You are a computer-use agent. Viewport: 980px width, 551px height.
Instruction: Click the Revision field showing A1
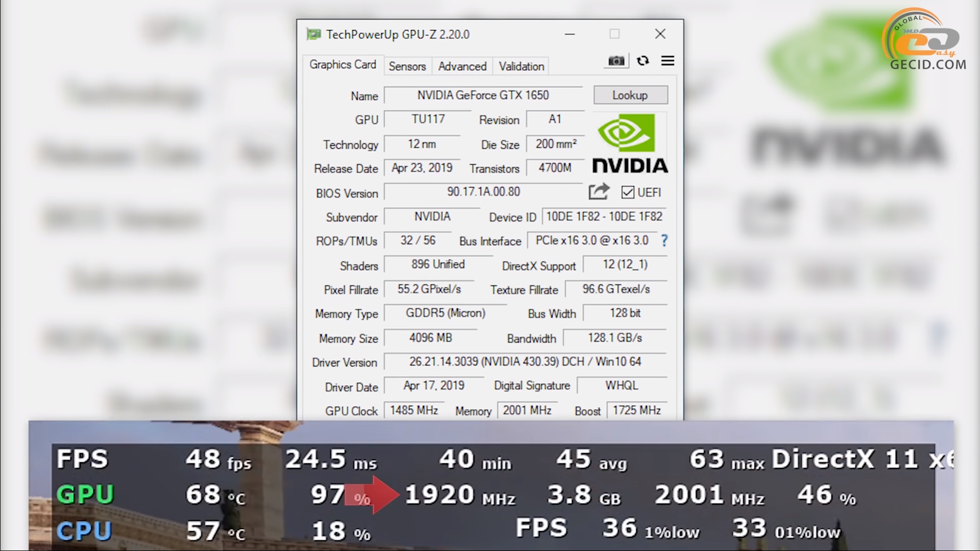click(555, 119)
